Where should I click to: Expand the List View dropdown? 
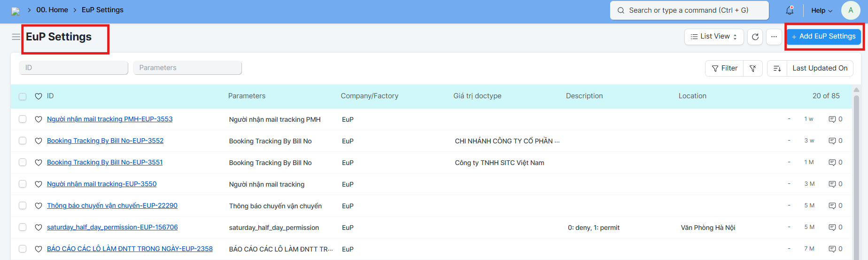point(714,37)
